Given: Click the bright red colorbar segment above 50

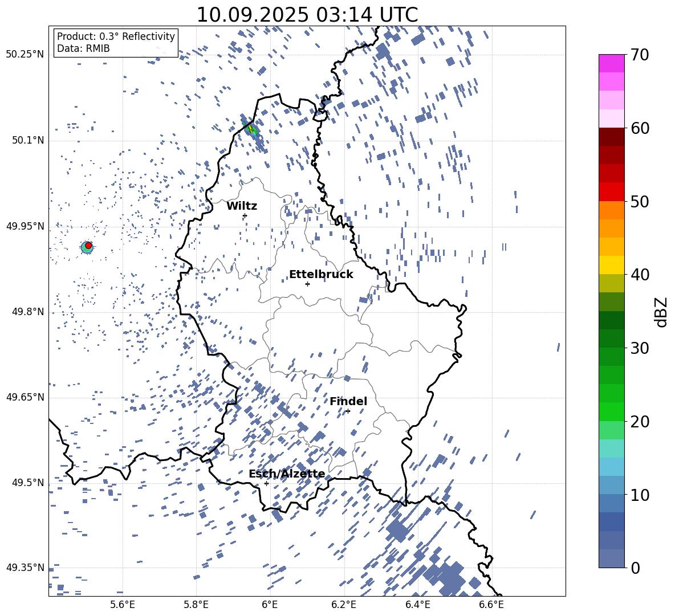Looking at the screenshot, I should tap(611, 191).
